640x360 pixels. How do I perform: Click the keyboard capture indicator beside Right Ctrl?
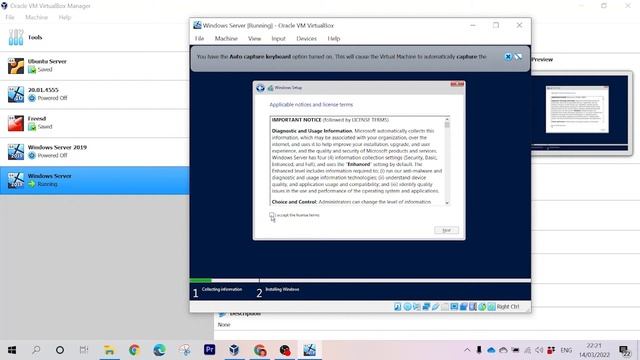(491, 307)
